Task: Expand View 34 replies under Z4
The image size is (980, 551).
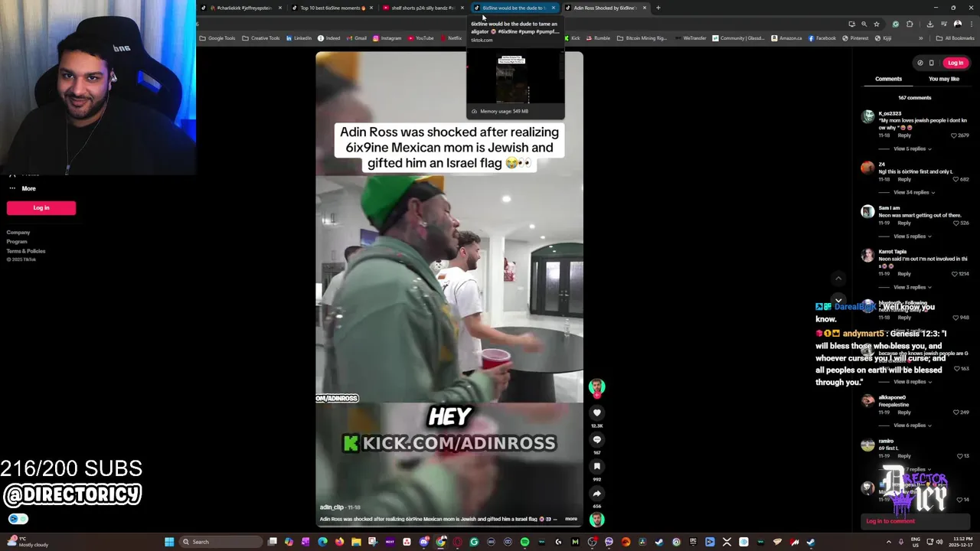Action: (x=913, y=192)
